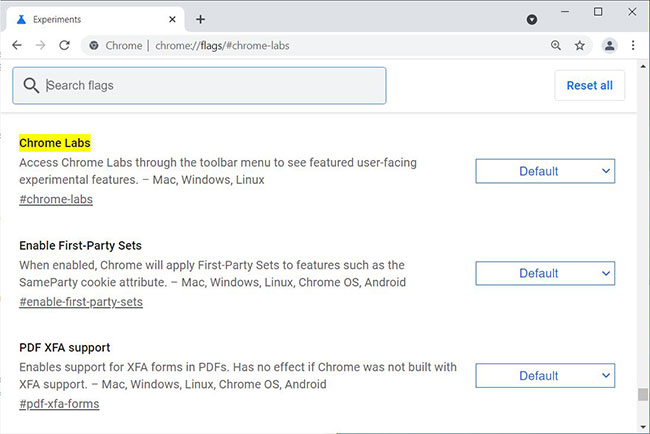Open a new tab with the plus icon
Viewport: 650px width, 434px height.
click(200, 19)
